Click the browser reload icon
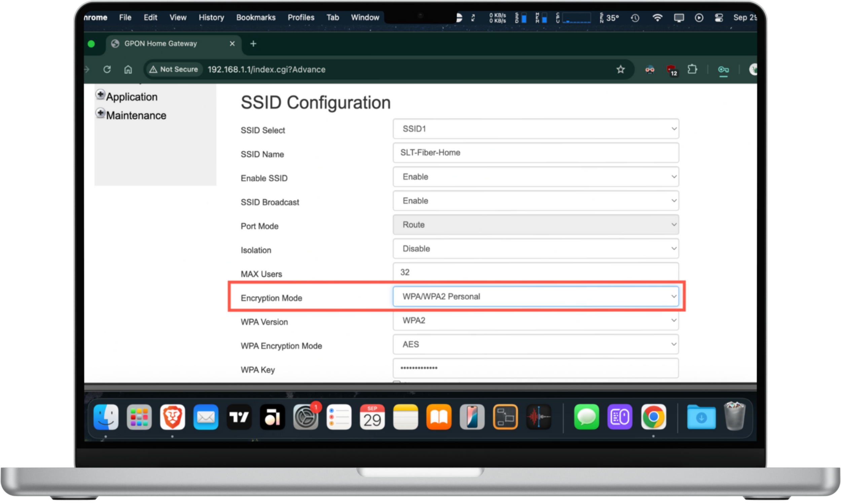Screen dimensions: 841x504 [x=107, y=69]
